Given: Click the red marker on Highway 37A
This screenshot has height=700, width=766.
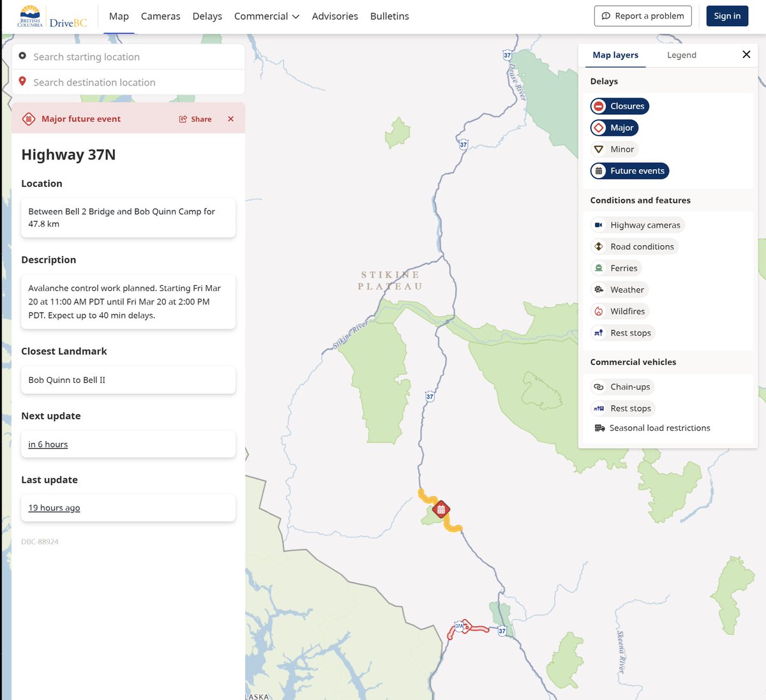Looking at the screenshot, I should pyautogui.click(x=466, y=626).
